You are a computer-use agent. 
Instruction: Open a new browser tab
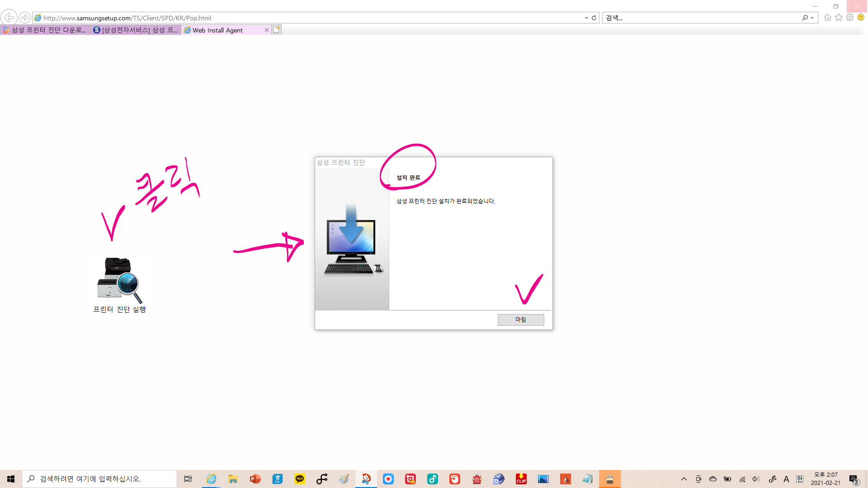pos(277,30)
